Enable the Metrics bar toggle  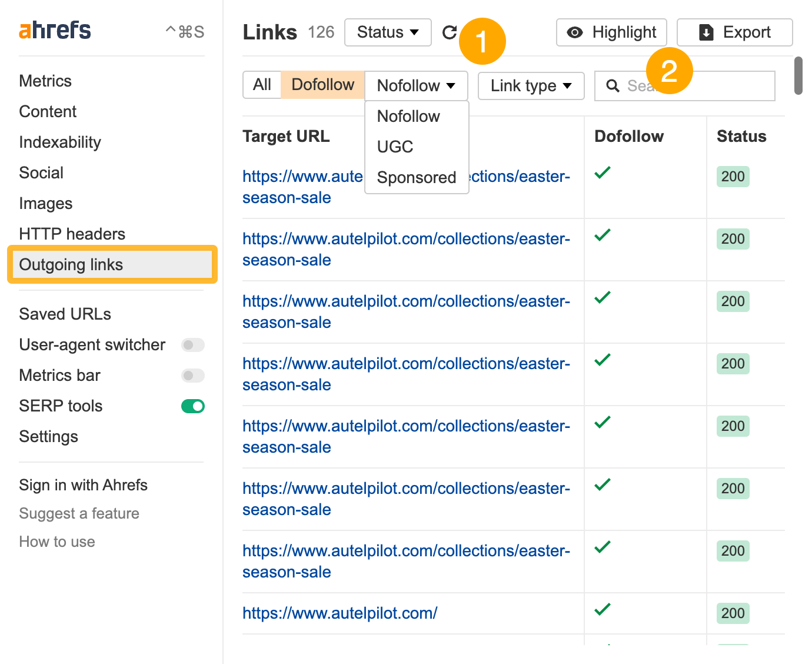pos(193,376)
